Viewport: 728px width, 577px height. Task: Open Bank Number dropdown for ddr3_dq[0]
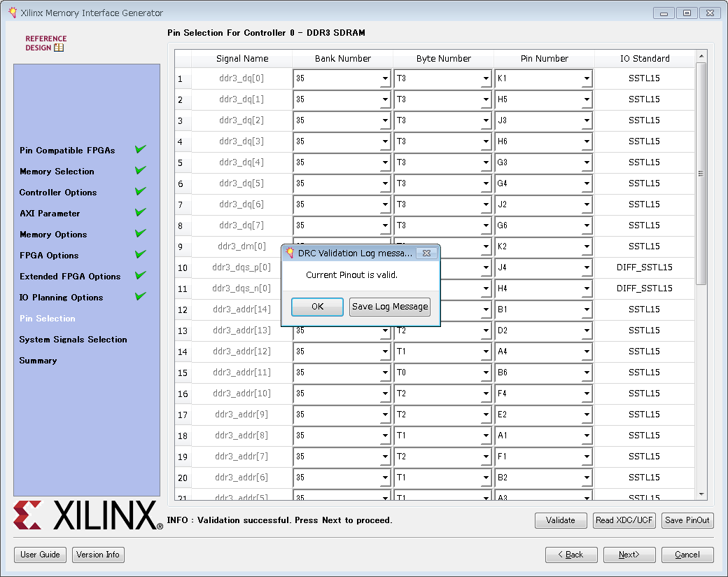tap(384, 79)
